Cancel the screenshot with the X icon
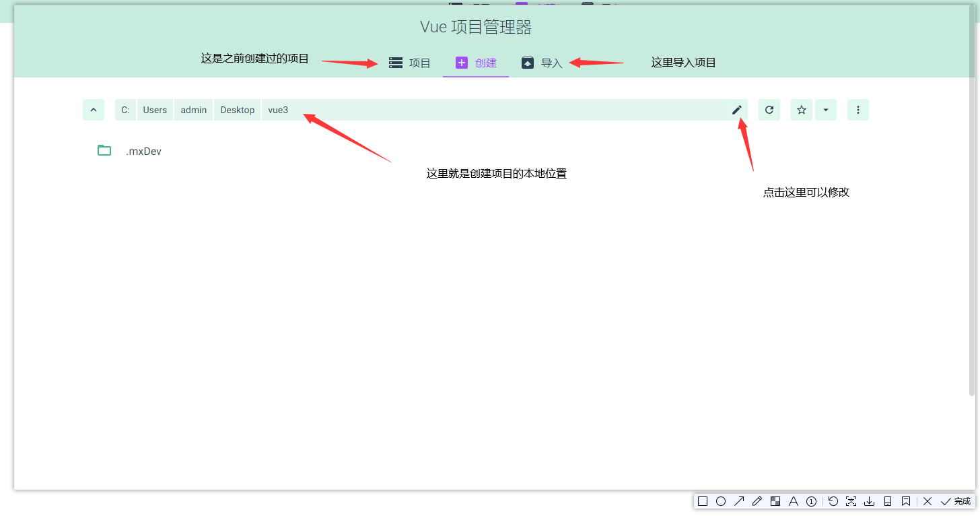Screen dimensions: 980x516 point(927,501)
